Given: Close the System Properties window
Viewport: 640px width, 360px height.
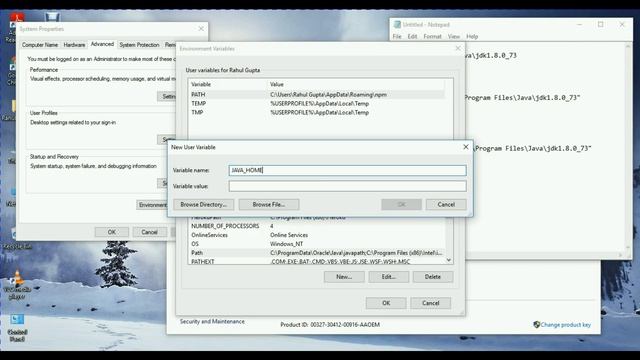Looking at the screenshot, I should (x=201, y=29).
